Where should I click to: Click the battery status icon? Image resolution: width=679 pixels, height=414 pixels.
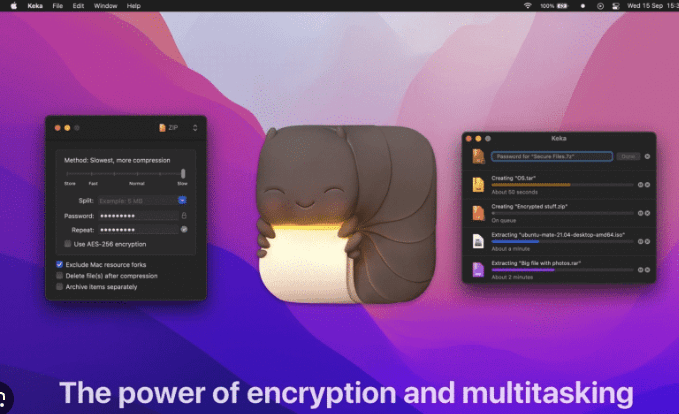tap(562, 6)
